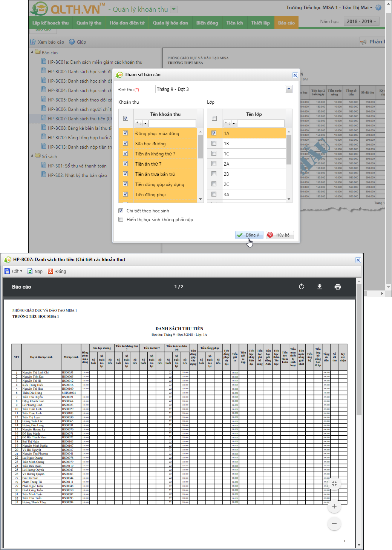
Task: Click the HP-BC07 window title icon
Action: coord(8,260)
